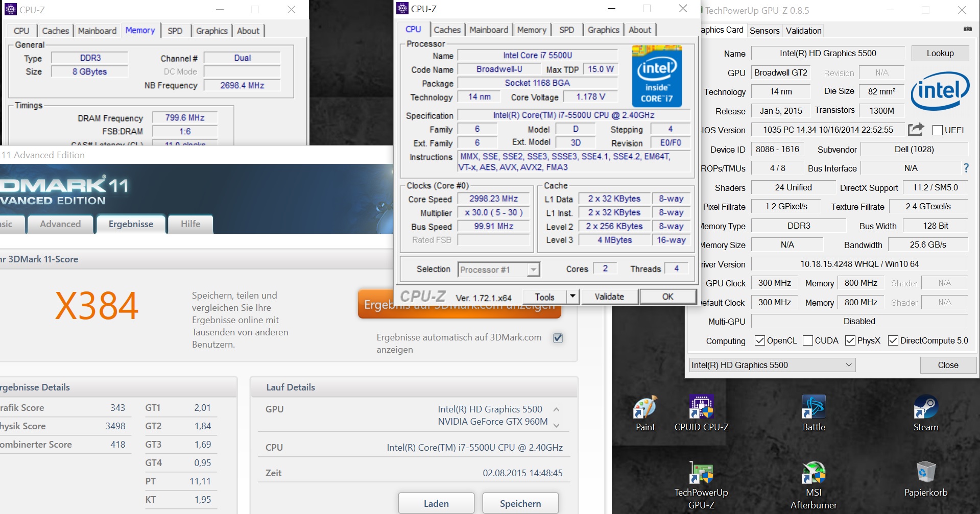Click Zeit value 02.08.2015 14:48:45
The width and height of the screenshot is (980, 514).
[522, 473]
